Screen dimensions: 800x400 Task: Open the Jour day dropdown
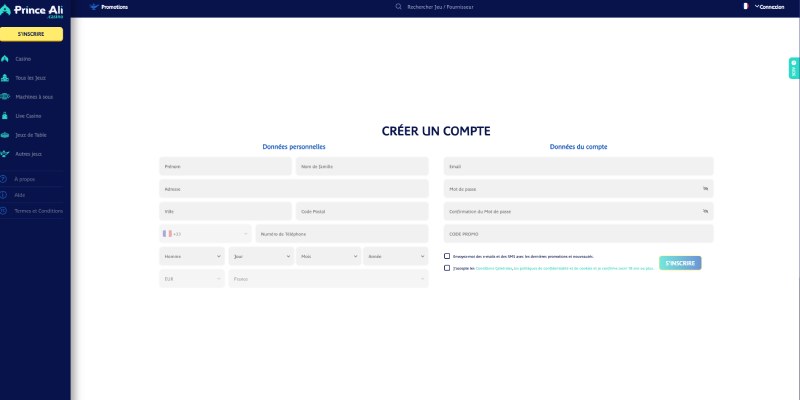click(261, 256)
